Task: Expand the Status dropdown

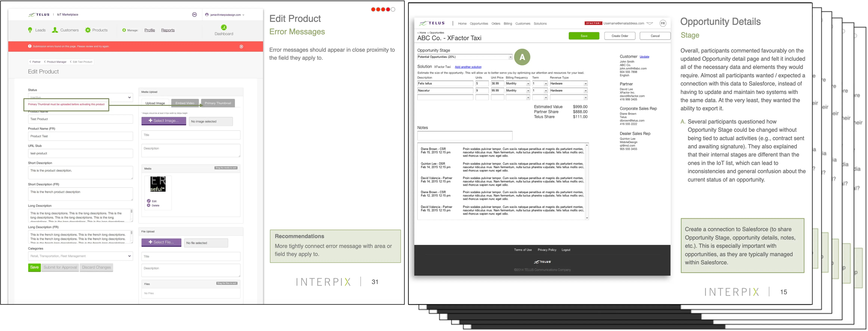Action: [129, 97]
